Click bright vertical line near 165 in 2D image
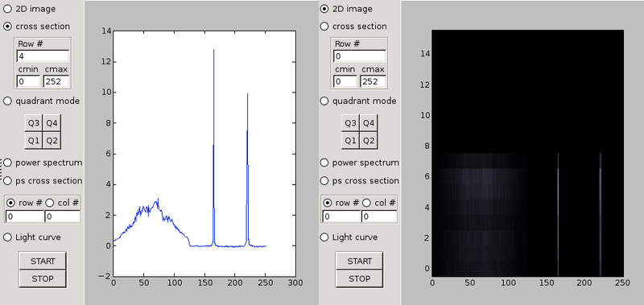This screenshot has height=305, width=644. tap(558, 214)
